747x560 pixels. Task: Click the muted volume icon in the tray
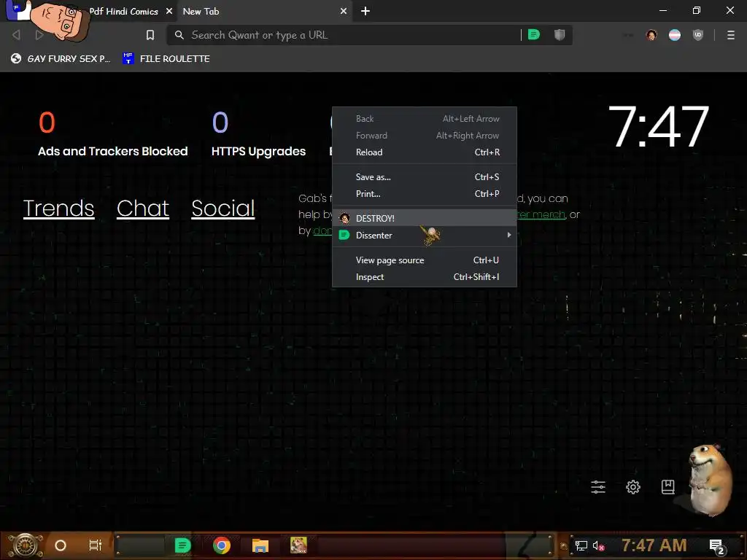click(x=598, y=545)
